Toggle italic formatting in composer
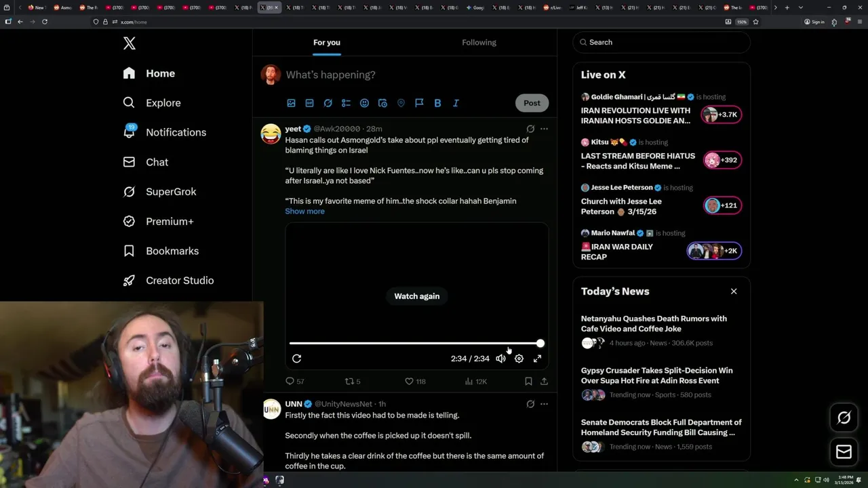Image resolution: width=868 pixels, height=488 pixels. pos(456,103)
